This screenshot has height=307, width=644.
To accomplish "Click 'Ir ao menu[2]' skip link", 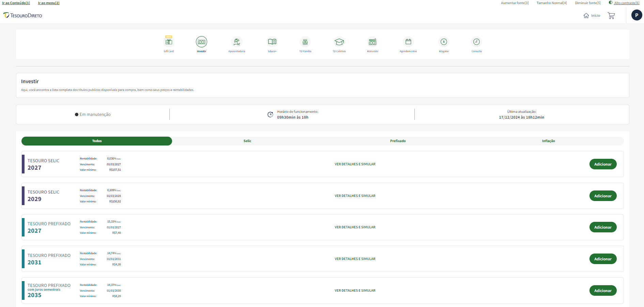I will click(x=49, y=3).
